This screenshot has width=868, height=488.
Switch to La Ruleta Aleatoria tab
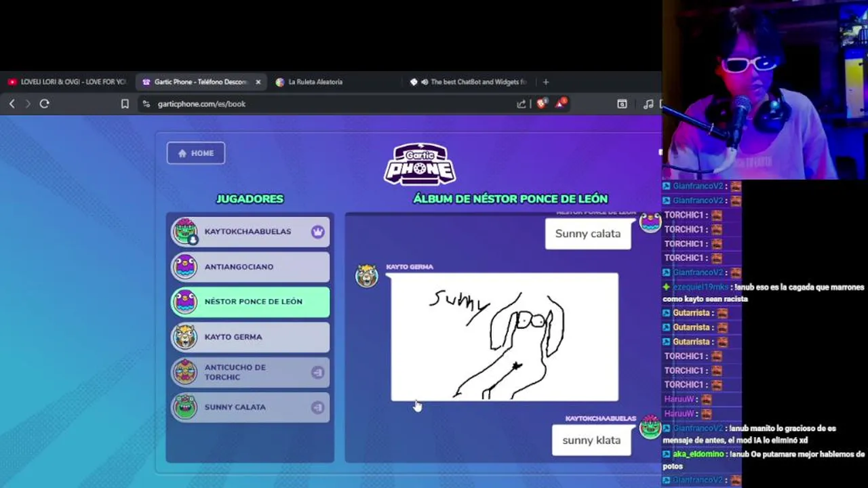(x=315, y=82)
